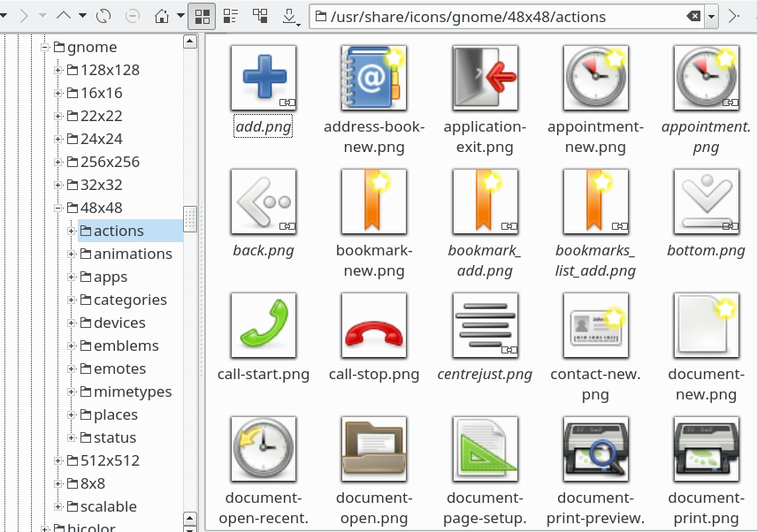The image size is (757, 532).
Task: Switch to icon view mode
Action: 202,15
